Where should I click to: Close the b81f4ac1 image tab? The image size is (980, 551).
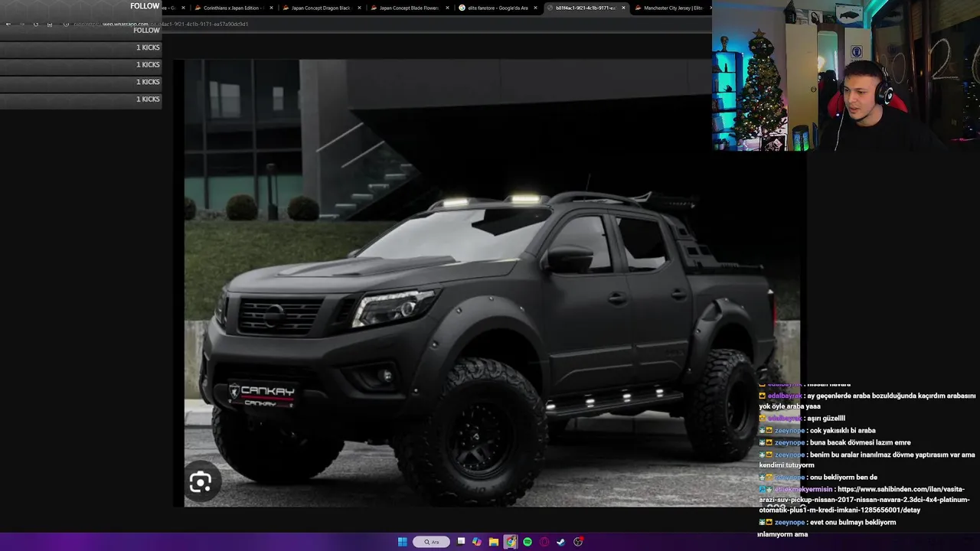point(623,8)
